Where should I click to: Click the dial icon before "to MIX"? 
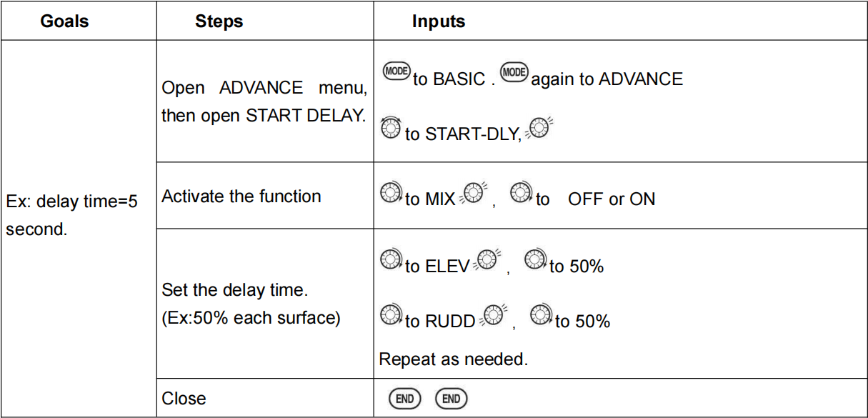pos(391,194)
